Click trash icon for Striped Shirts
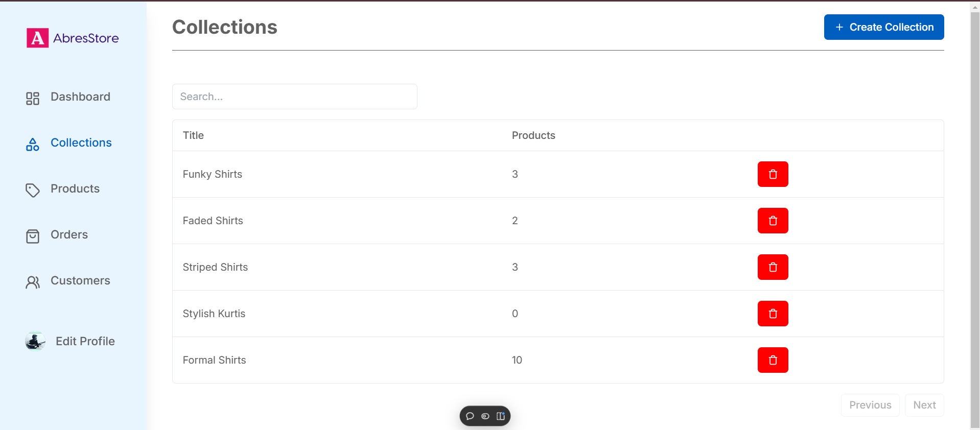The height and width of the screenshot is (430, 980). coord(773,267)
